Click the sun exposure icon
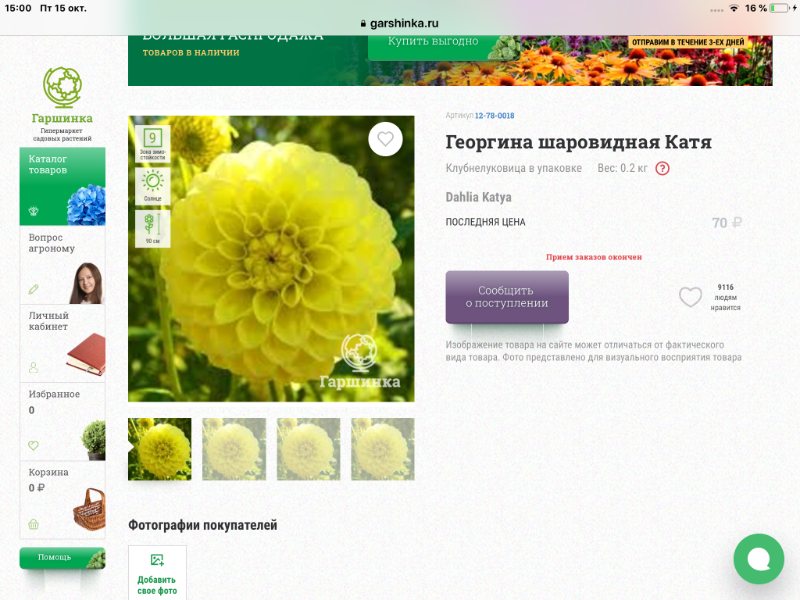Image resolution: width=800 pixels, height=600 pixels. [153, 185]
